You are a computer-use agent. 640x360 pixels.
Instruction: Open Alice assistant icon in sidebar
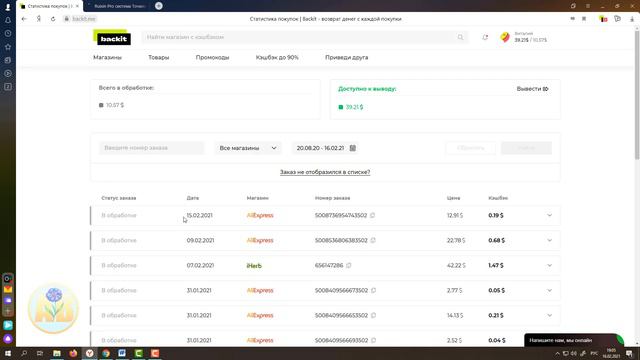click(8, 338)
